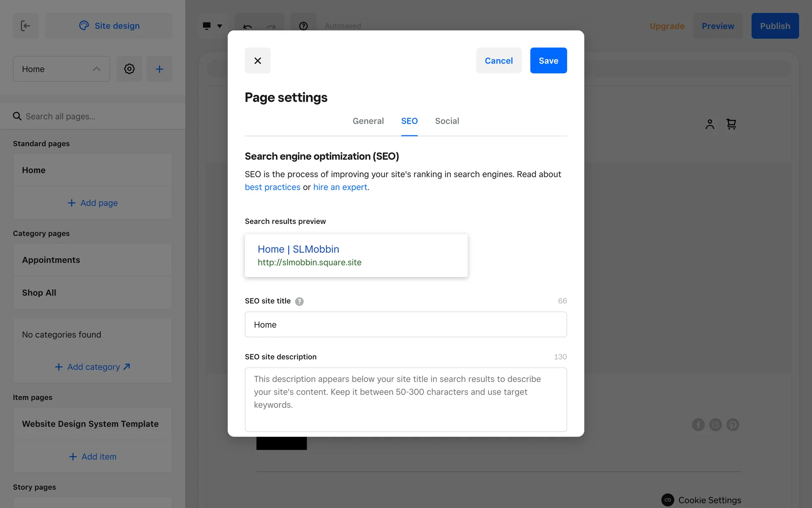Viewport: 812px width, 508px height.
Task: Open page settings gear icon
Action: [x=129, y=69]
